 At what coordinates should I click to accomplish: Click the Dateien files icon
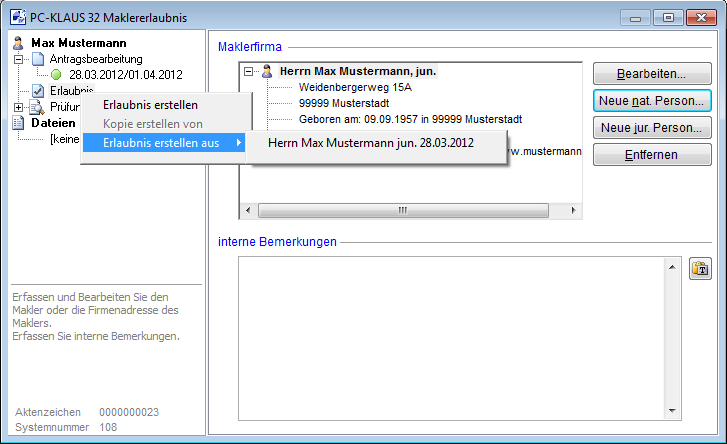18,123
